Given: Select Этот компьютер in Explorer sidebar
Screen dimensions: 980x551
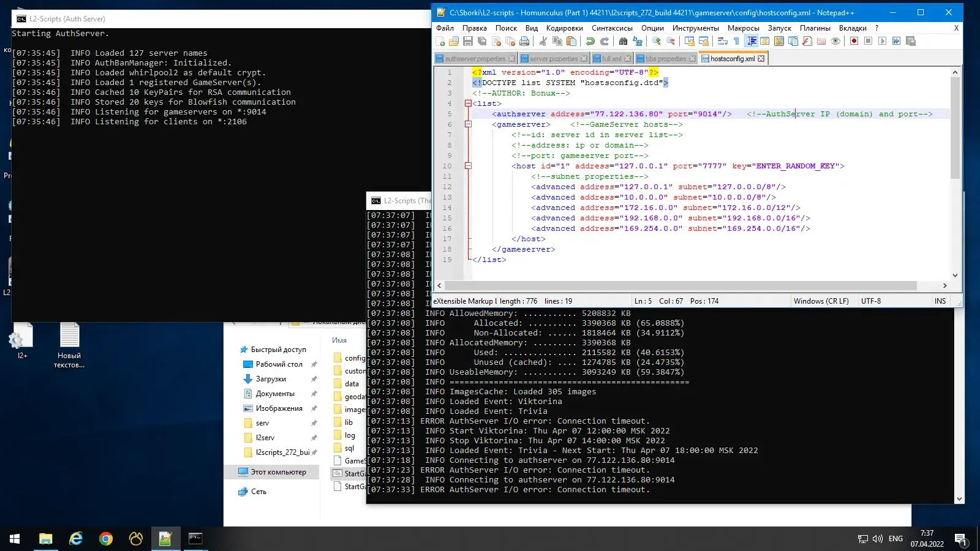Looking at the screenshot, I should pos(271,472).
